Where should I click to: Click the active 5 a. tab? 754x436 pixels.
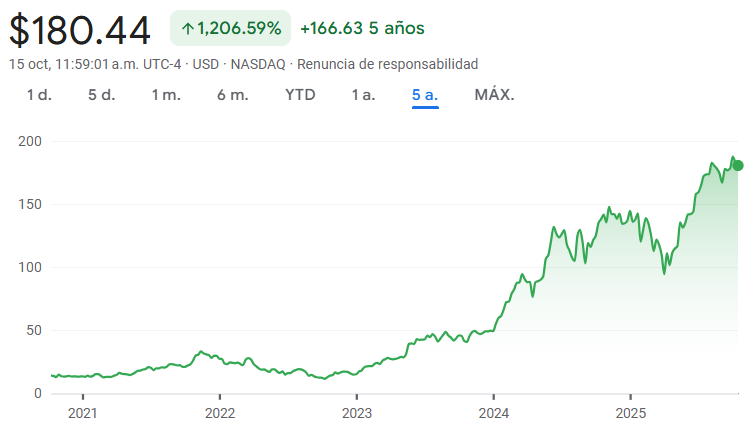pos(425,95)
